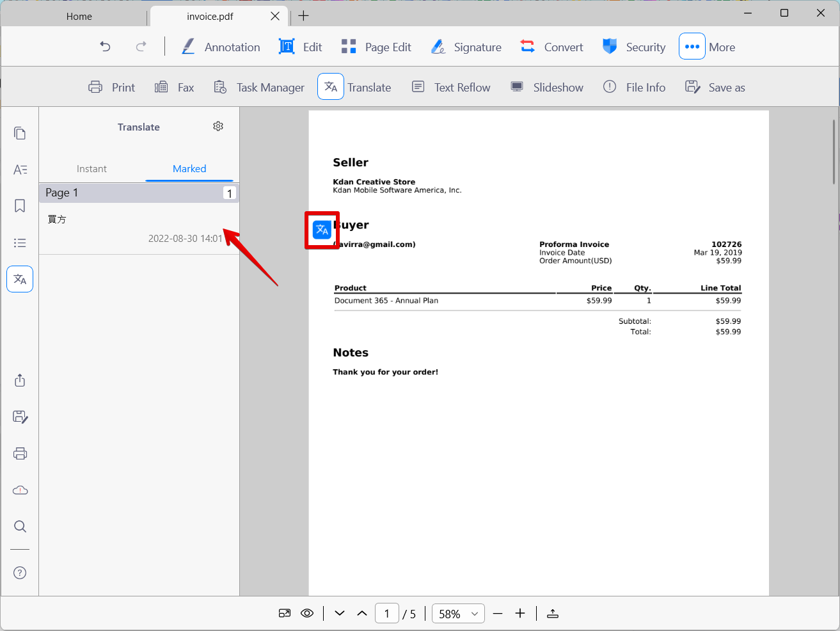This screenshot has width=840, height=631.
Task: Toggle the eye view icon
Action: 307,613
